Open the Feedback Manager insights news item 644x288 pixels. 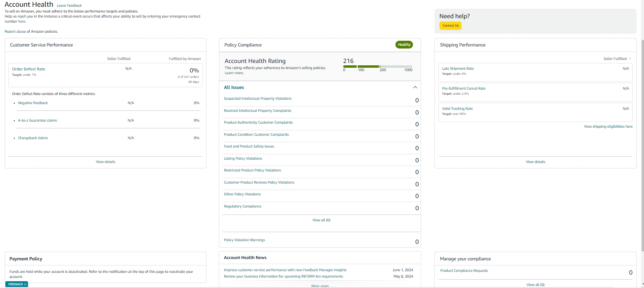point(285,270)
